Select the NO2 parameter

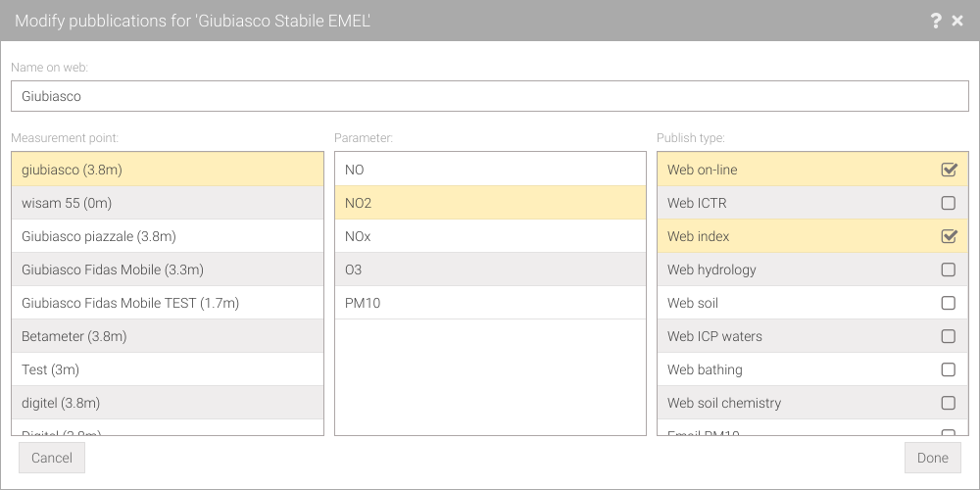point(490,203)
